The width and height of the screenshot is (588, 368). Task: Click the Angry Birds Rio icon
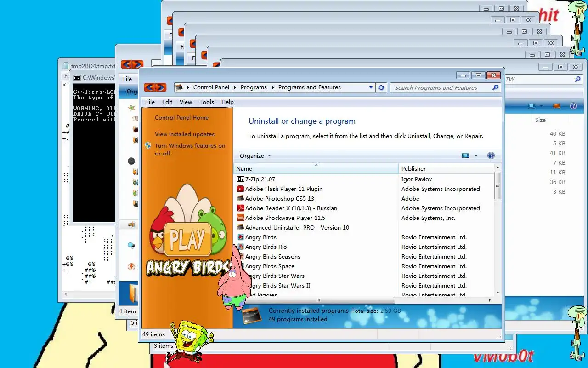click(240, 247)
